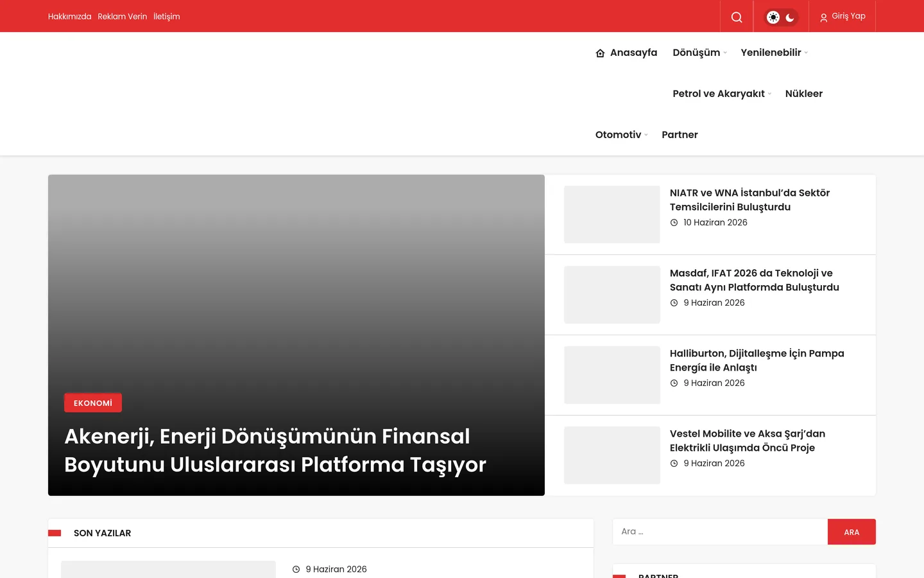Open Vestel Mobilite Aksa Şarj article

748,441
